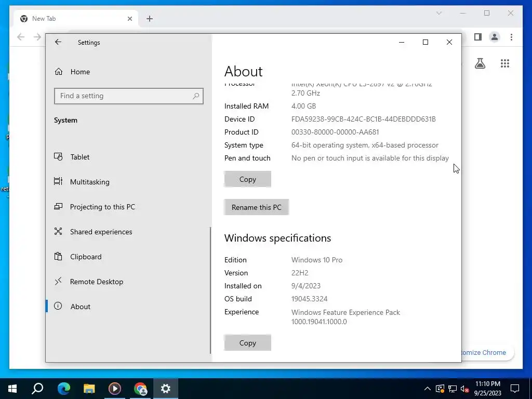The width and height of the screenshot is (532, 399).
Task: Open File Explorer from taskbar
Action: point(89,389)
